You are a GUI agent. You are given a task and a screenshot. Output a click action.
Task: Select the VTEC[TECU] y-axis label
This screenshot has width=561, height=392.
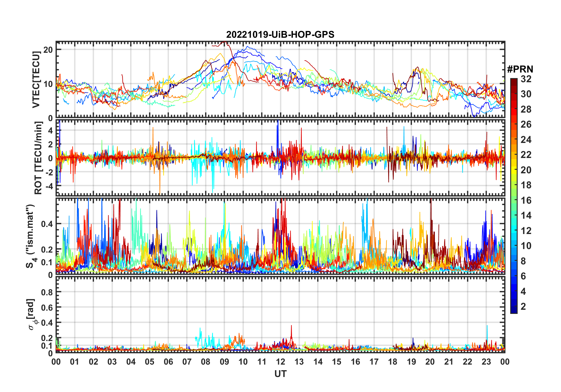tap(36, 80)
